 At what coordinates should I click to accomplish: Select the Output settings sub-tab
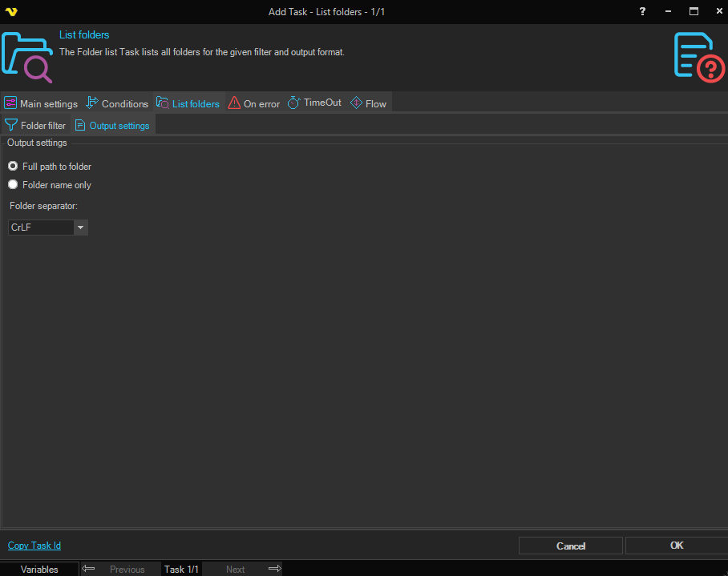[x=112, y=126]
